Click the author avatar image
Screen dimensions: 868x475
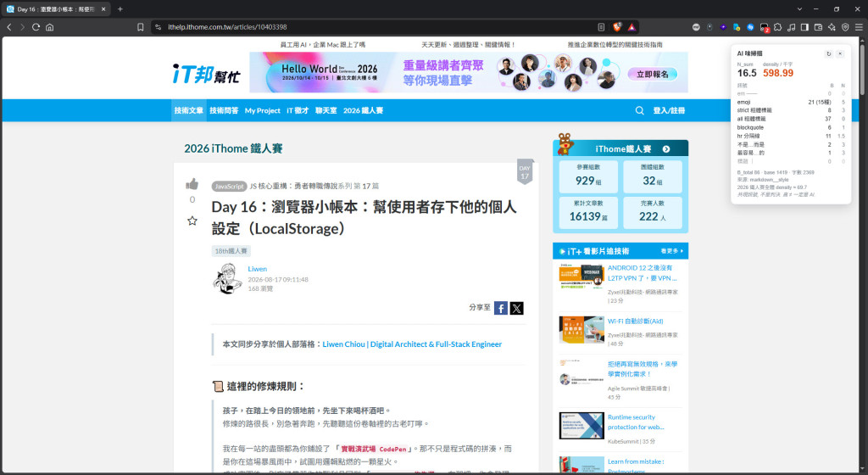click(x=227, y=278)
